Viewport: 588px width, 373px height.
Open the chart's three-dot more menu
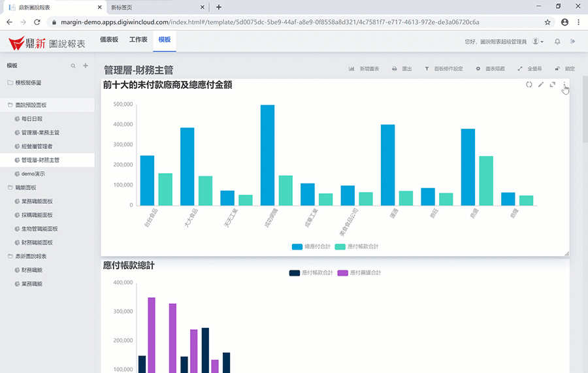click(564, 85)
